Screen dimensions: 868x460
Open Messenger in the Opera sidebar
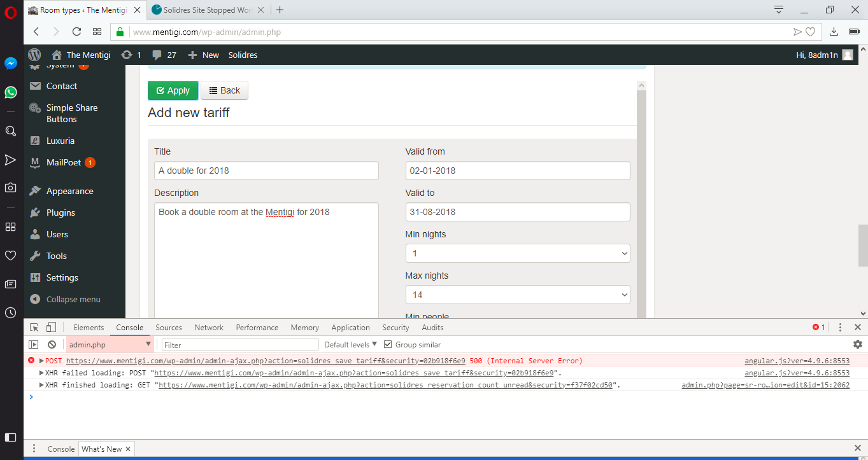click(11, 64)
